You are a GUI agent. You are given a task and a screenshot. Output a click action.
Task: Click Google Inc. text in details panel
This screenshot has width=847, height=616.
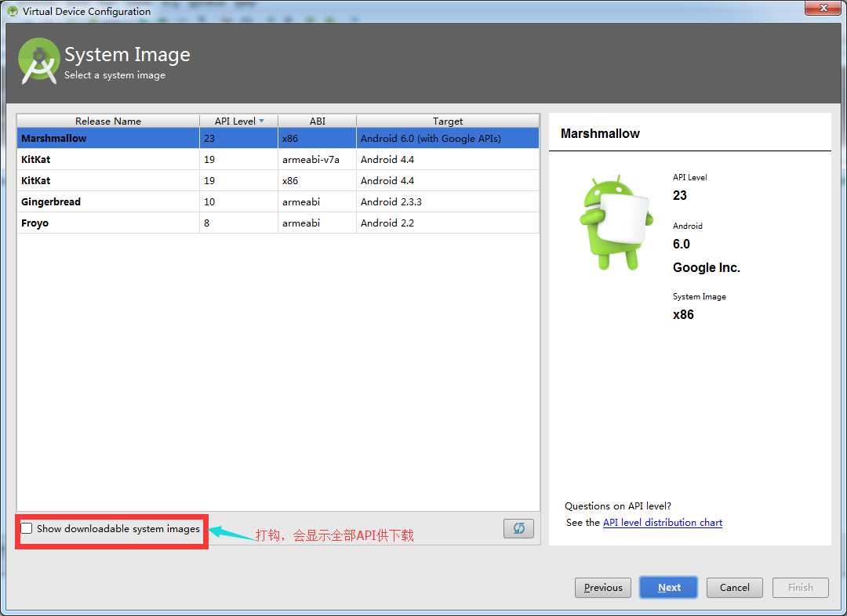point(706,267)
